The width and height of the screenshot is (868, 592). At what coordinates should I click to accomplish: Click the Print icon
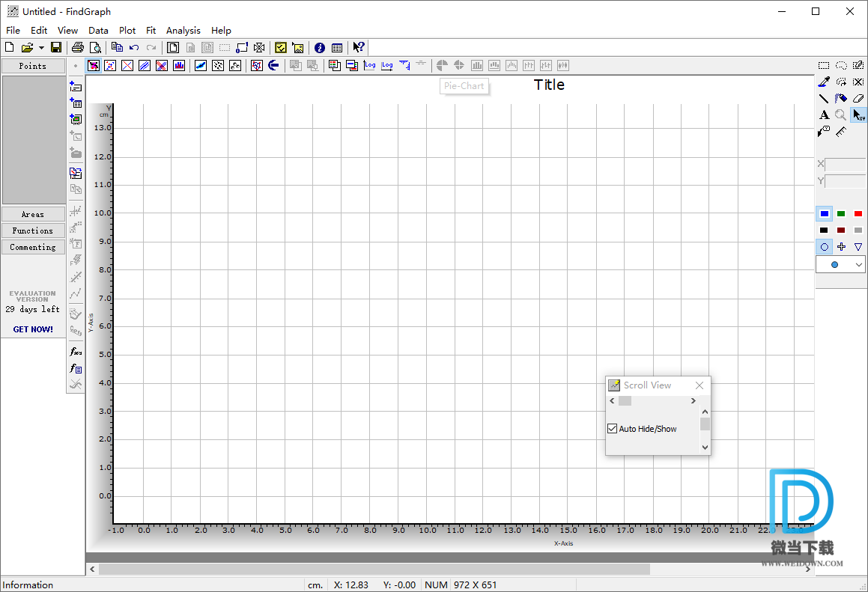(77, 48)
